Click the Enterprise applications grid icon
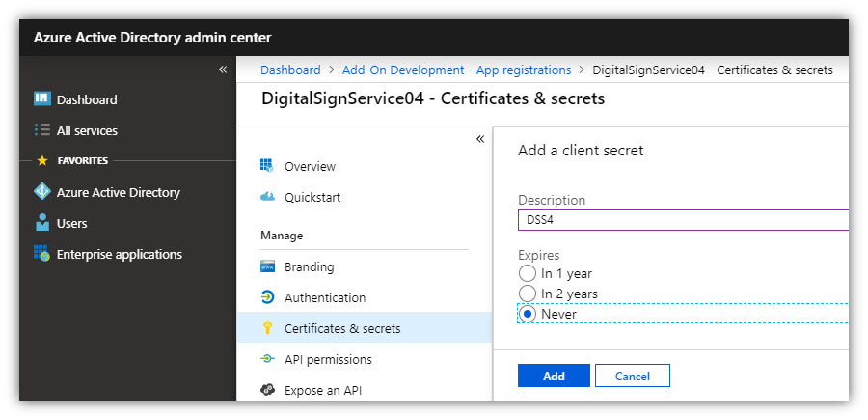 [x=42, y=254]
